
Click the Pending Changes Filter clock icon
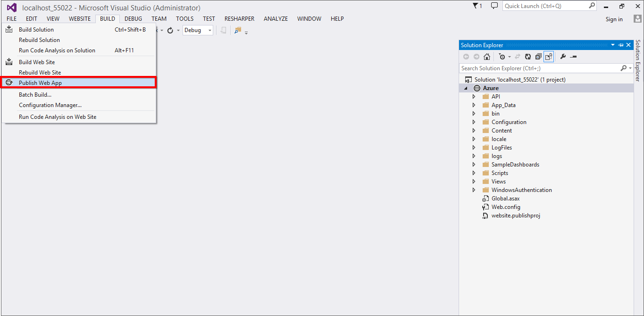pos(502,57)
